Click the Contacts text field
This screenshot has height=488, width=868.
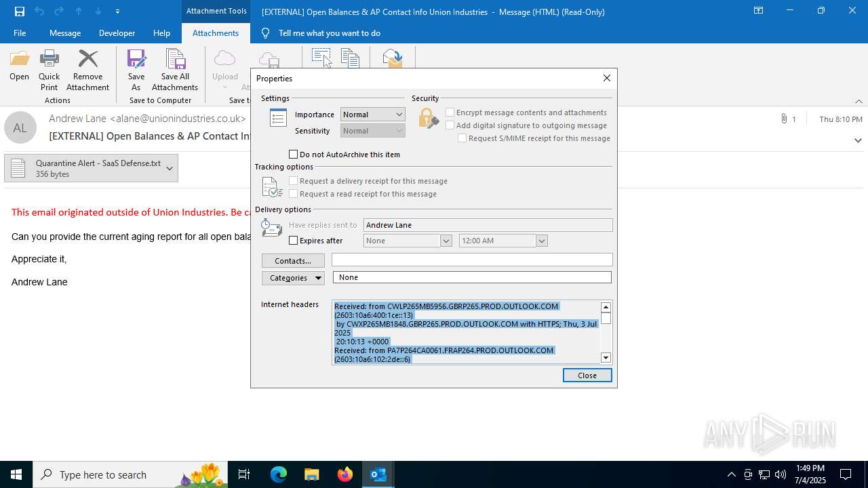click(472, 260)
